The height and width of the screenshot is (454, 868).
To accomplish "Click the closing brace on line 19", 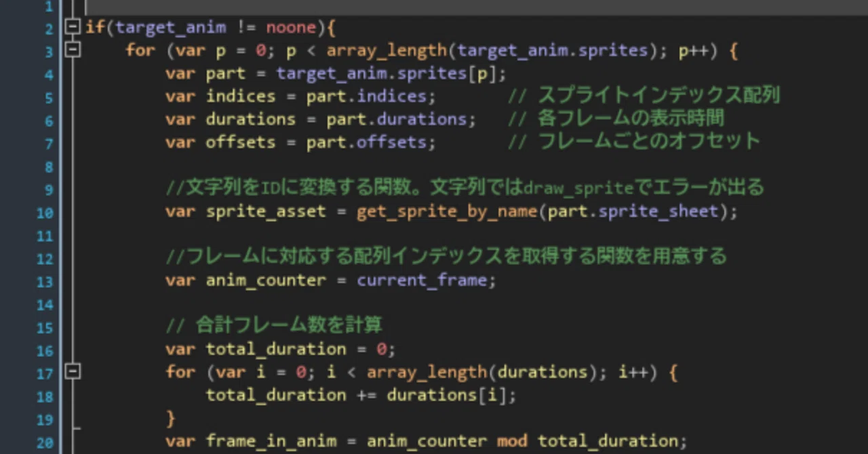I will [x=171, y=419].
